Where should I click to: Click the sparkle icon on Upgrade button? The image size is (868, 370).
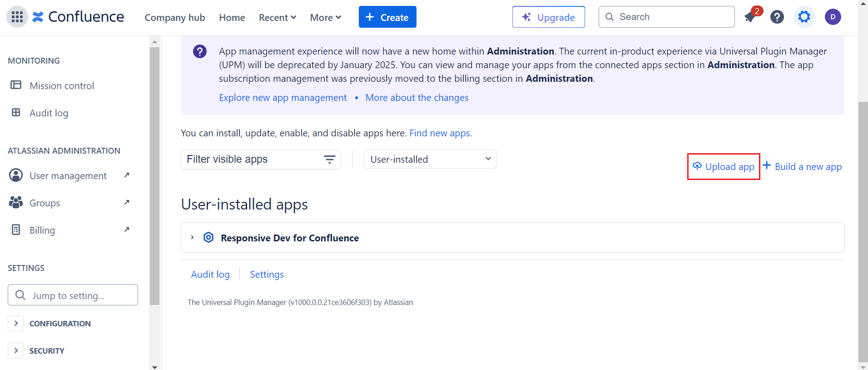pyautogui.click(x=526, y=17)
